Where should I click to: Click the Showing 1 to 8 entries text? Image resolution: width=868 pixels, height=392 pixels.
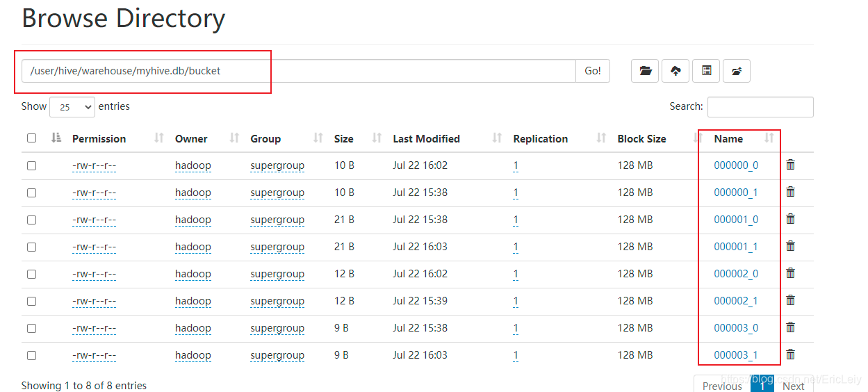pos(84,385)
